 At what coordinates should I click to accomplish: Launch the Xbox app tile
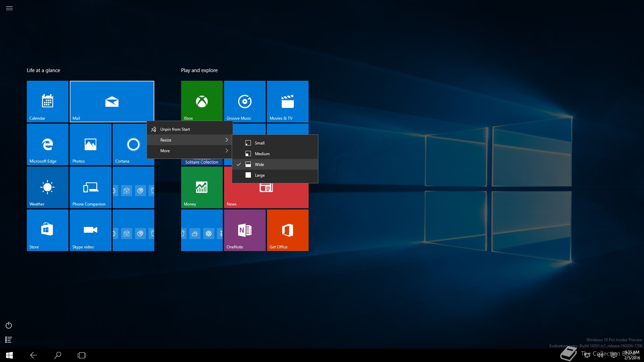(x=202, y=101)
